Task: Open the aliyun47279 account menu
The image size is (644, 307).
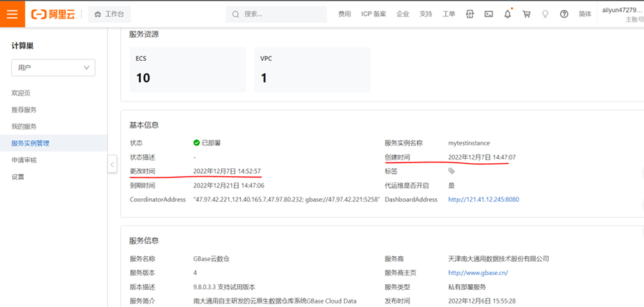Action: pyautogui.click(x=622, y=14)
